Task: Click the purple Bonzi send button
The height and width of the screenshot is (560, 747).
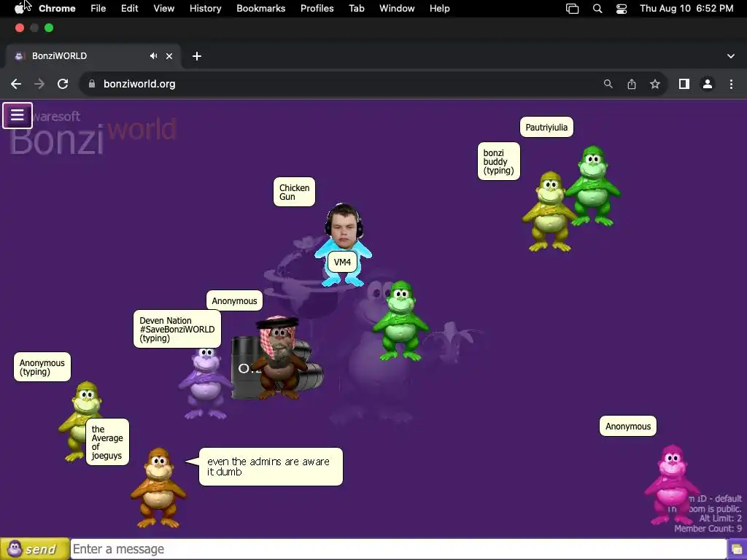Action: point(34,549)
